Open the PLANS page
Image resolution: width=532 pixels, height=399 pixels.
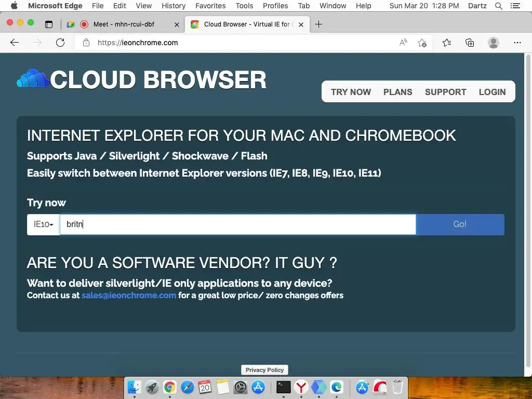(397, 92)
